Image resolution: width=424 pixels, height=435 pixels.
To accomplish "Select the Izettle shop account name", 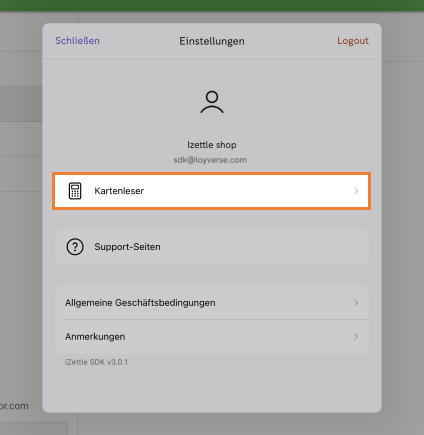I will pyautogui.click(x=212, y=145).
